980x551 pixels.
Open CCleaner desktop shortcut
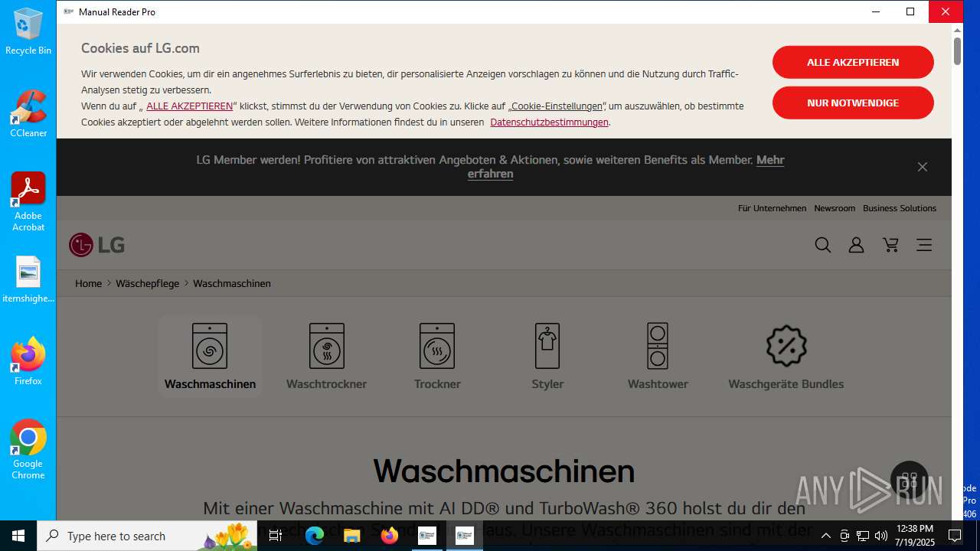pos(28,114)
